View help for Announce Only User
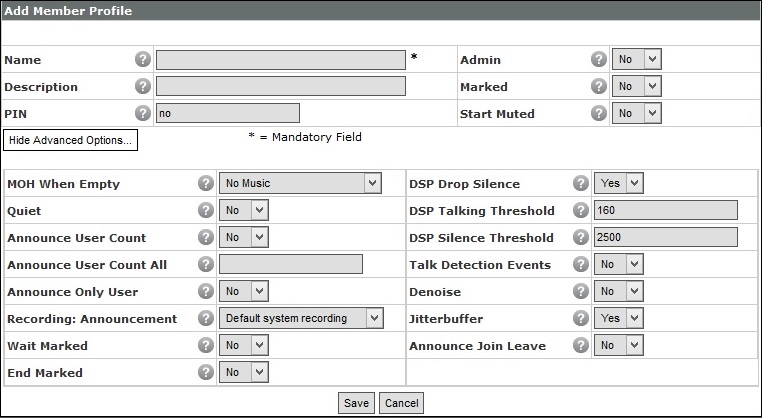Viewport: 762px width, 418px height. pyautogui.click(x=206, y=291)
